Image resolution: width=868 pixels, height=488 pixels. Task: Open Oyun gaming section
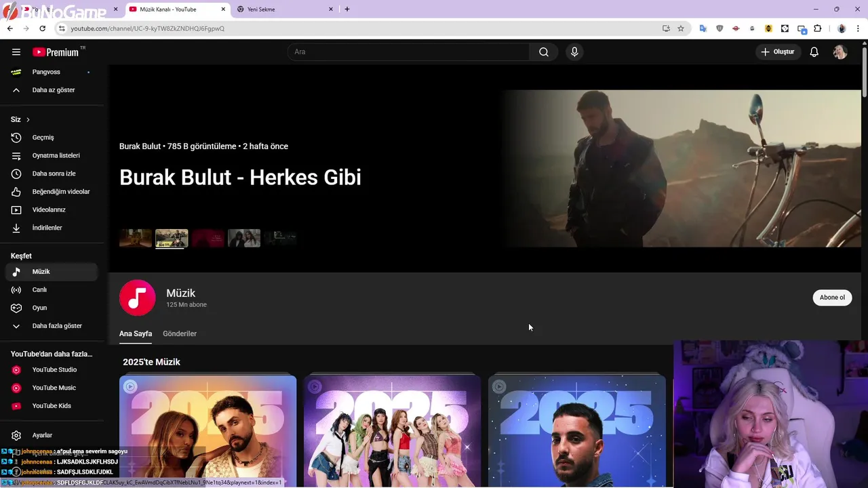click(52, 308)
